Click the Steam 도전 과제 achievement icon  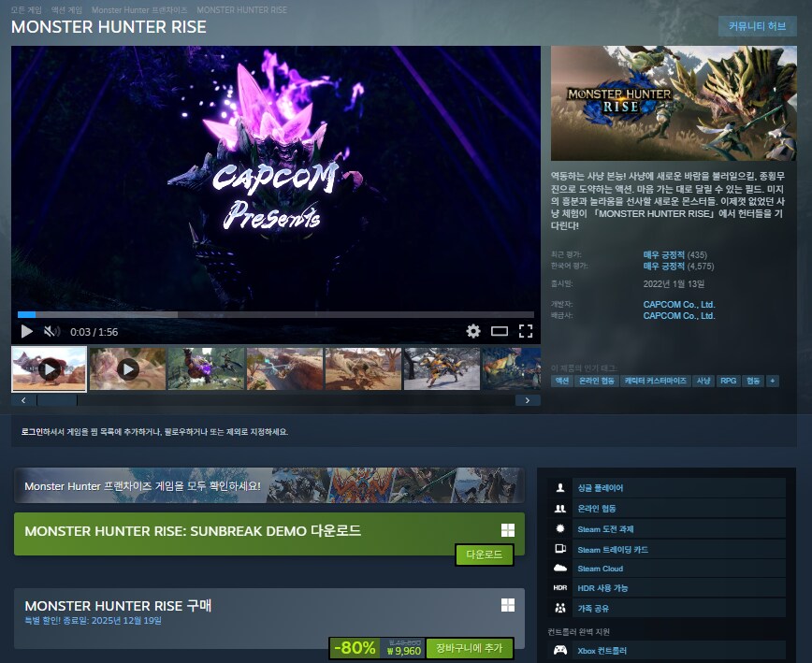click(559, 527)
